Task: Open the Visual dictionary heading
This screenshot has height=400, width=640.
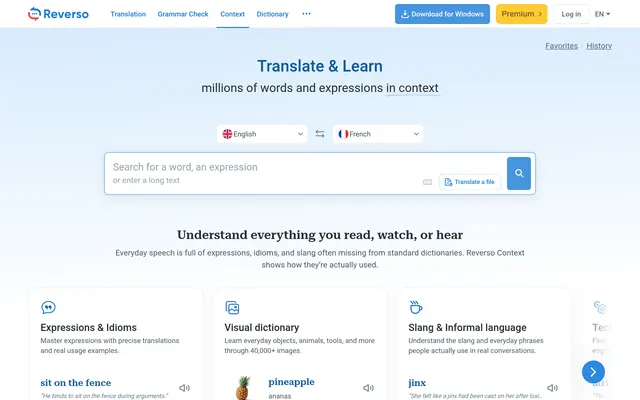Action: (262, 327)
